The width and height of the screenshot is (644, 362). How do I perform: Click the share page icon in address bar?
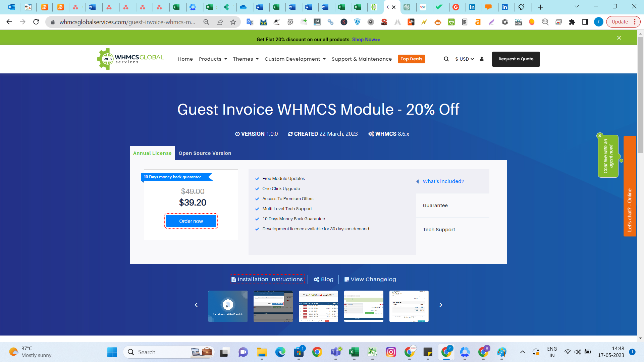(220, 22)
